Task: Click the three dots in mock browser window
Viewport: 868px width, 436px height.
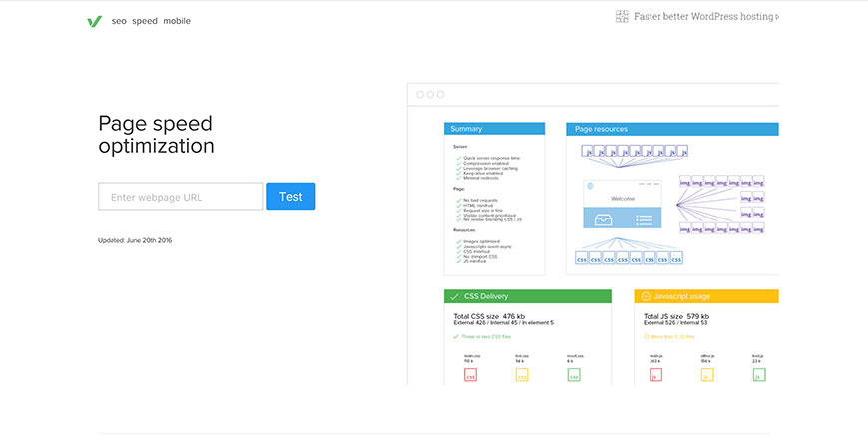Action: click(429, 95)
